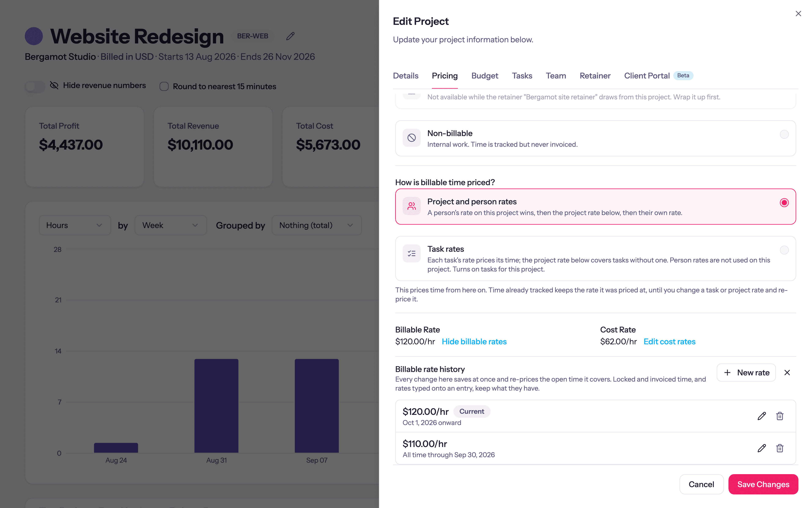
Task: Switch to the Budget tab
Action: [484, 76]
